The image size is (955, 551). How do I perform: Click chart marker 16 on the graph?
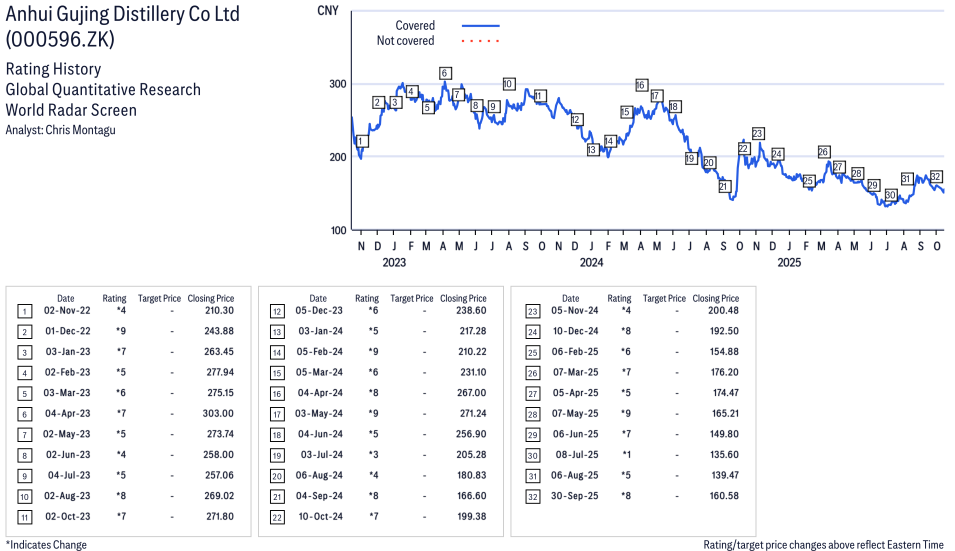tap(641, 85)
